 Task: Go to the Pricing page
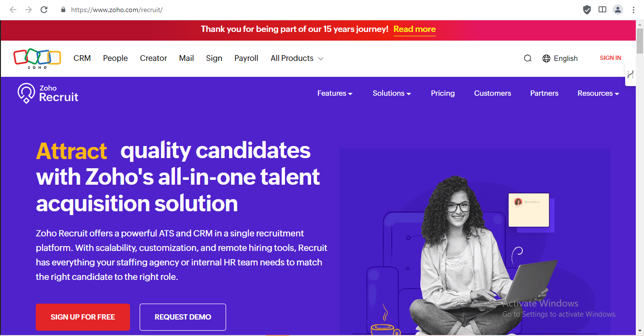click(443, 93)
